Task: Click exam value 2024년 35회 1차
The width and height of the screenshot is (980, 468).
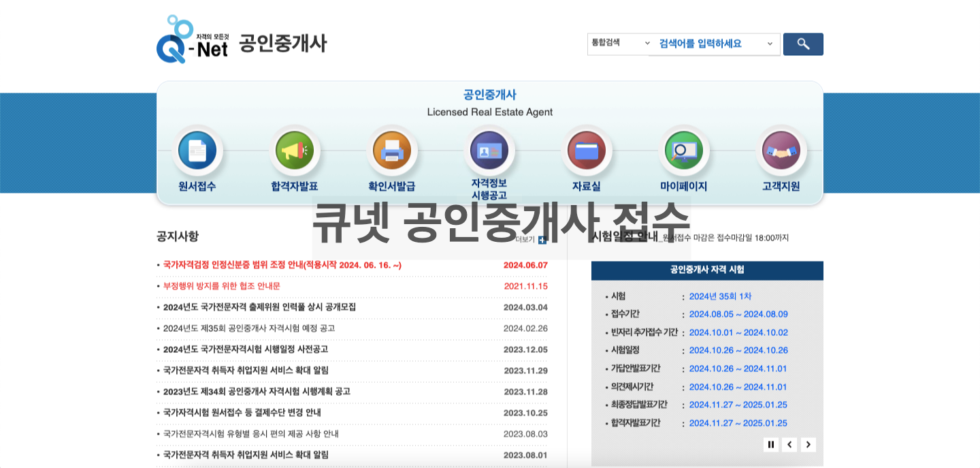Action: [720, 296]
